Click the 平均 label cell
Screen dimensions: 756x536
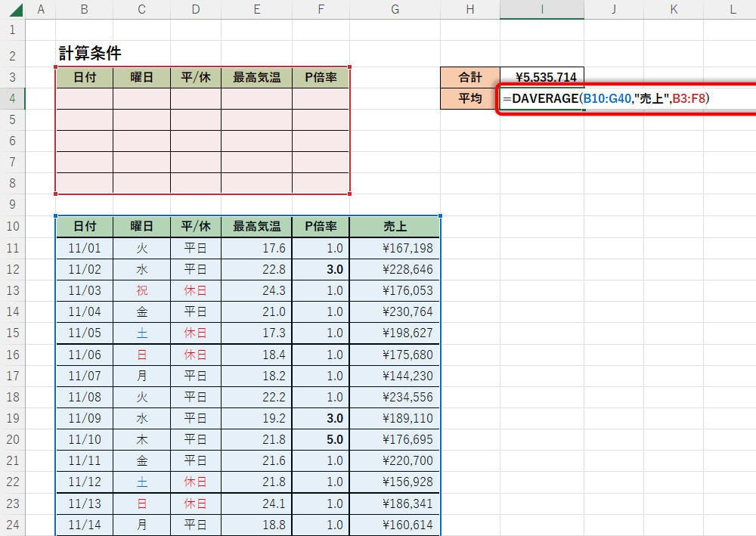(x=469, y=99)
